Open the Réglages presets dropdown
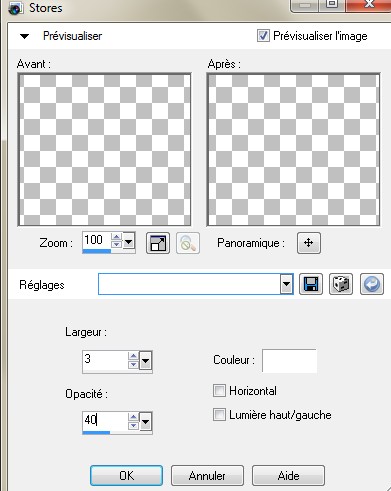This screenshot has width=391, height=491. coord(286,284)
